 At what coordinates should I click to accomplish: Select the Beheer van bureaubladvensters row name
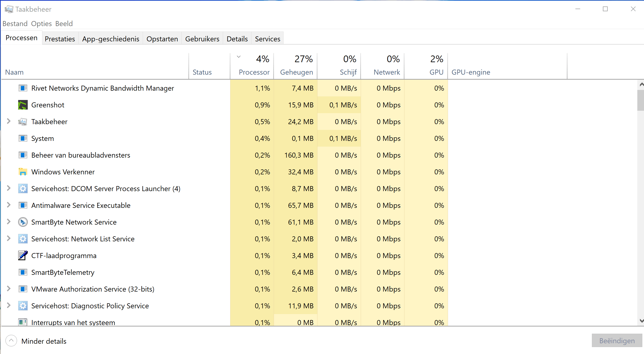pos(81,155)
